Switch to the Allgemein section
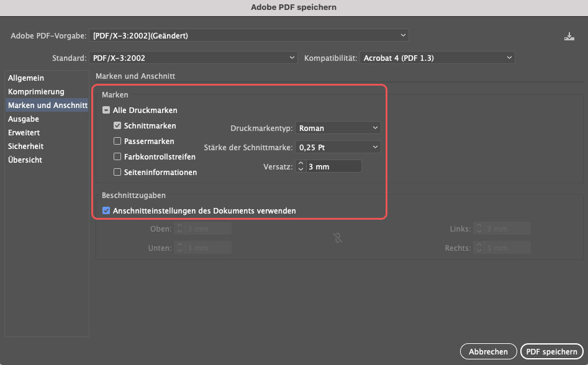The width and height of the screenshot is (588, 365). click(26, 78)
